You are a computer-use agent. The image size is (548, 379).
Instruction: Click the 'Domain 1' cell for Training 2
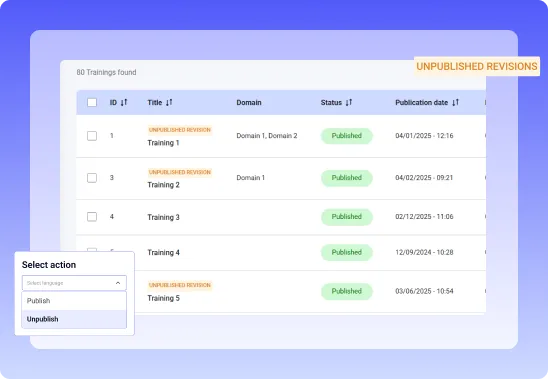click(x=251, y=178)
